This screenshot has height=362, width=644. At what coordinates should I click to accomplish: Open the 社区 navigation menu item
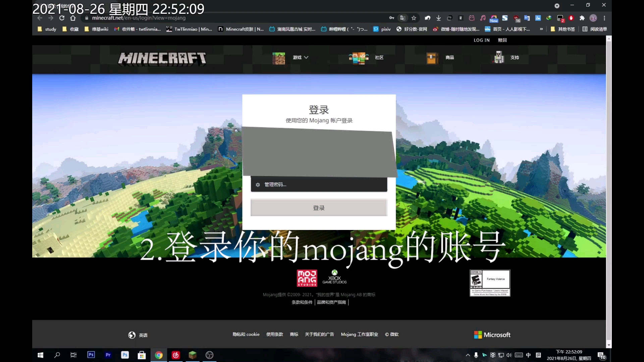379,58
